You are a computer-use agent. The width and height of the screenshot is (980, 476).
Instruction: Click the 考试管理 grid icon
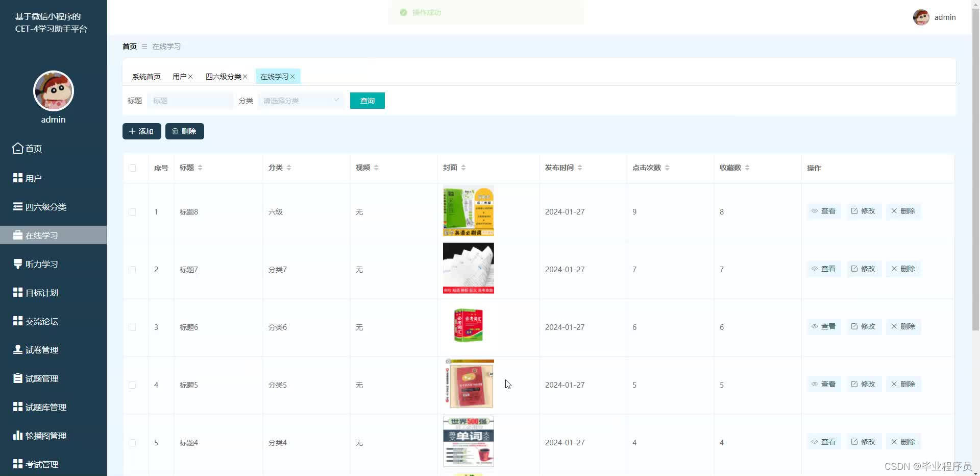(x=18, y=464)
